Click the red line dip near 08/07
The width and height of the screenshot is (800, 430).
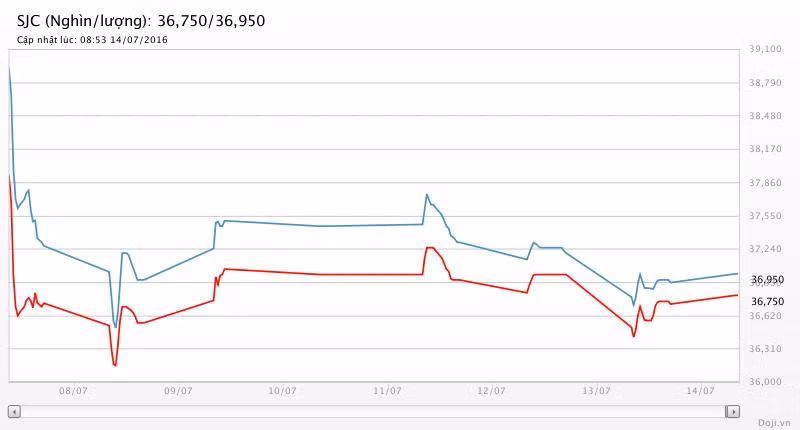[115, 365]
